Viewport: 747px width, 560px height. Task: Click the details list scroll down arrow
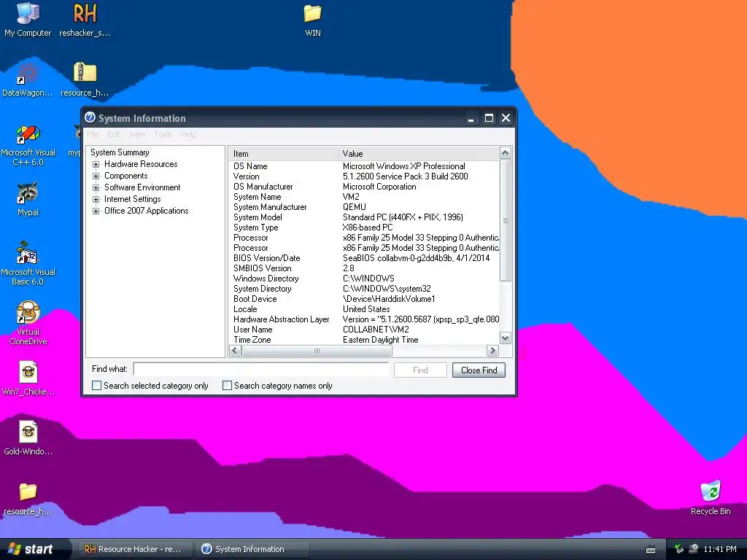pyautogui.click(x=505, y=338)
